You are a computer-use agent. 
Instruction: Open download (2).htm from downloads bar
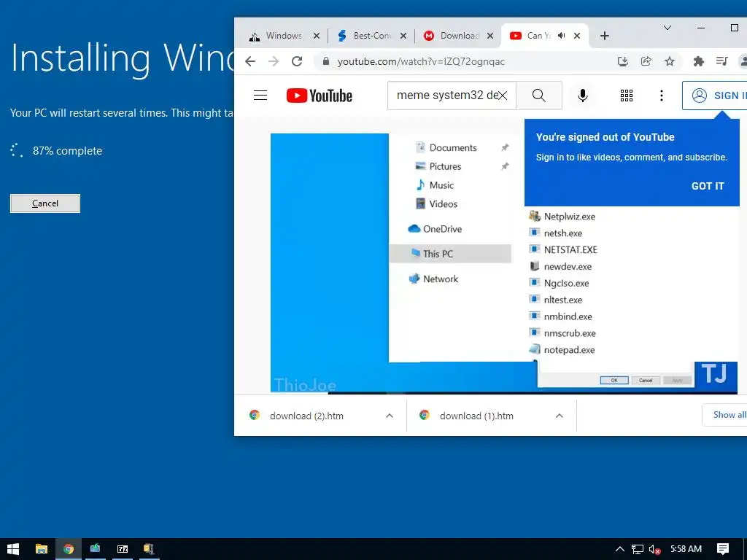(306, 416)
